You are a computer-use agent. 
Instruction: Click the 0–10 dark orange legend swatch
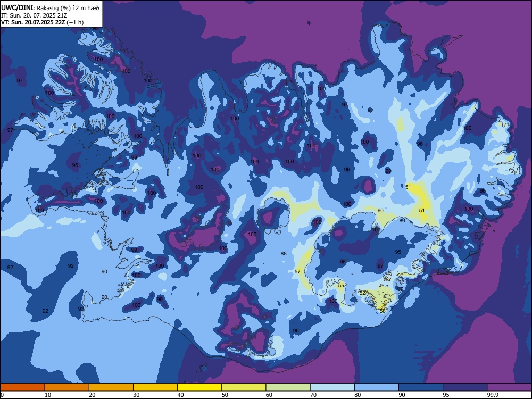pyautogui.click(x=22, y=387)
